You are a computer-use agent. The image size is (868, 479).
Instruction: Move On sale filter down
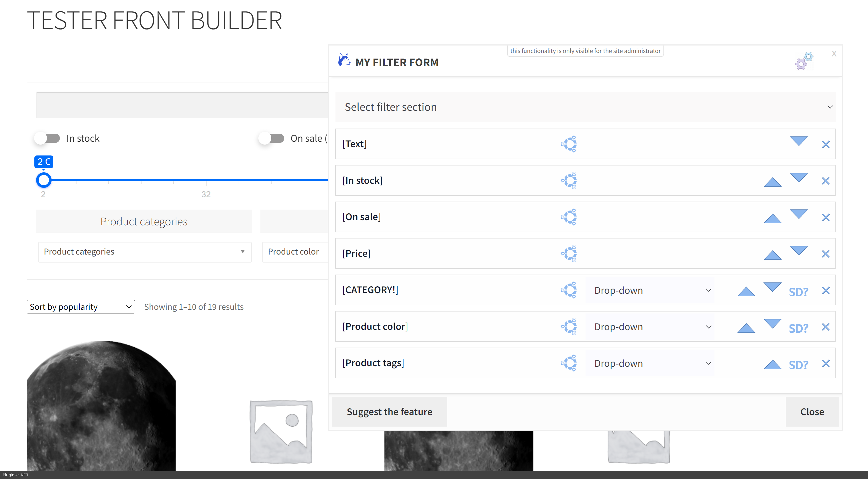799,214
